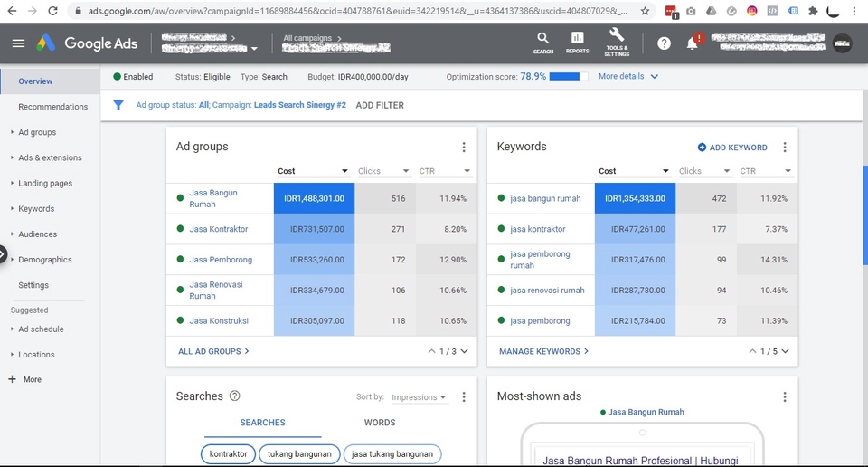Expand More details chevron
This screenshot has height=467, width=868.
(x=655, y=76)
